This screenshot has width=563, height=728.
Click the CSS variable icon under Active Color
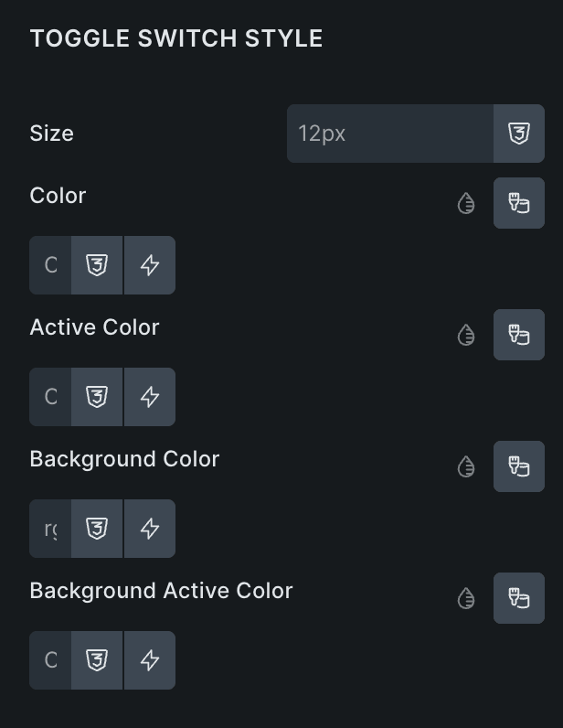97,397
